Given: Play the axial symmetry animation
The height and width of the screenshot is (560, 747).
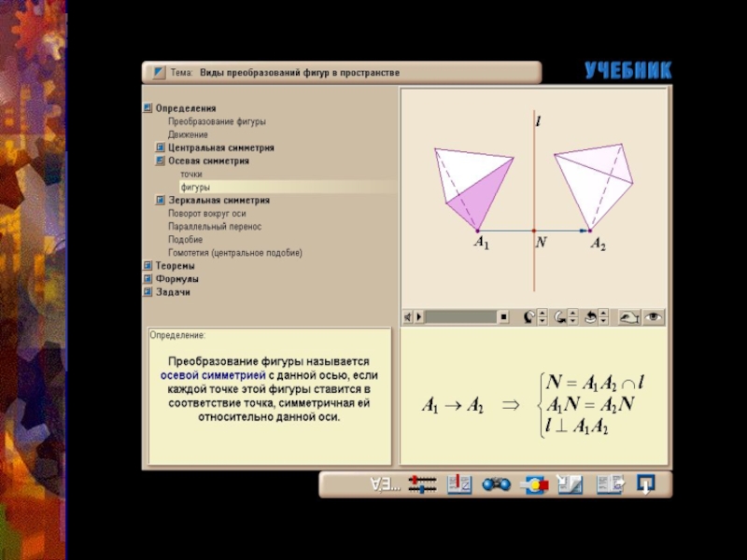Looking at the screenshot, I should 419,316.
